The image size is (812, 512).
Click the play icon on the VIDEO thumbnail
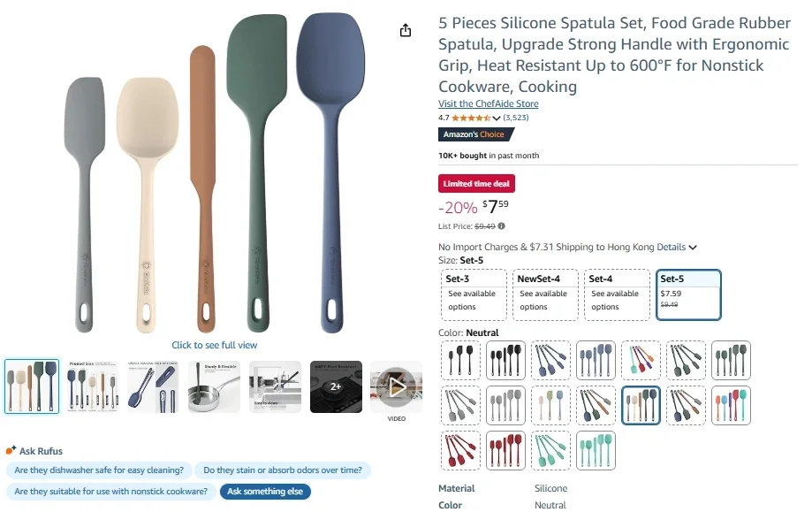[395, 386]
